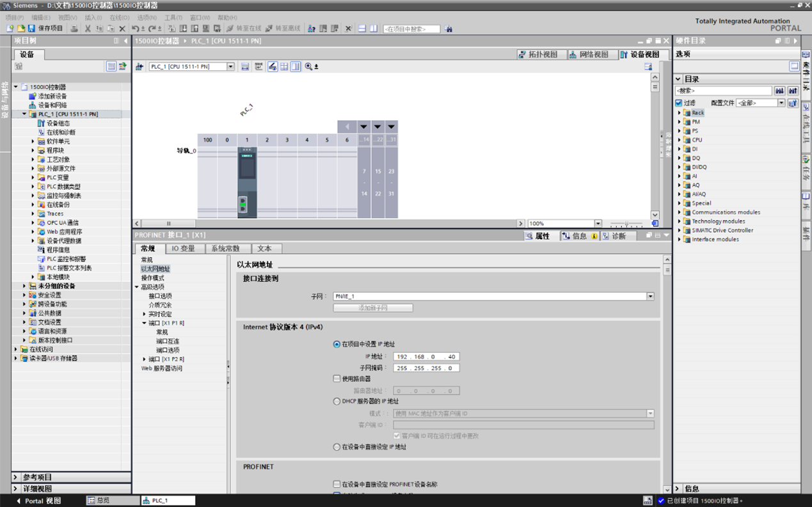Open the device selector PLC_1 dropdown

point(230,66)
